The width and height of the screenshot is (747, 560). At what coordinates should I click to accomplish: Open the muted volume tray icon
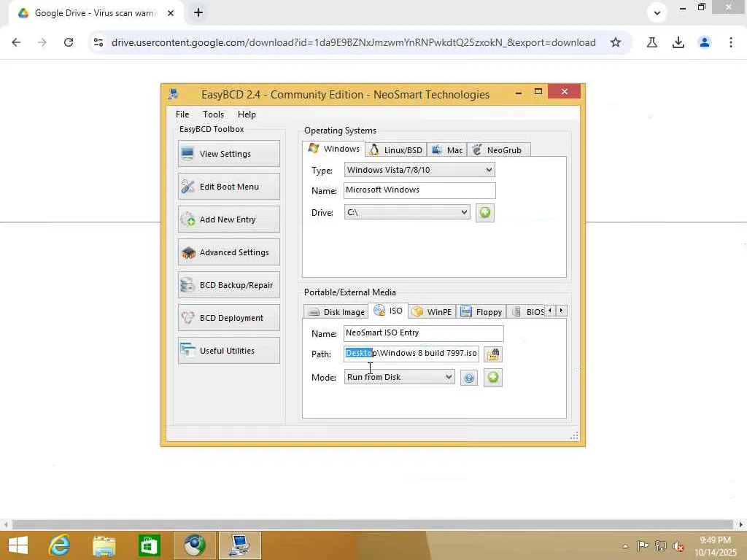point(678,546)
